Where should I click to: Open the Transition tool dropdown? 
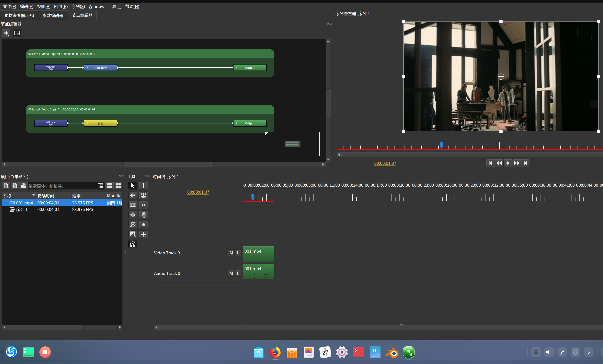133,234
